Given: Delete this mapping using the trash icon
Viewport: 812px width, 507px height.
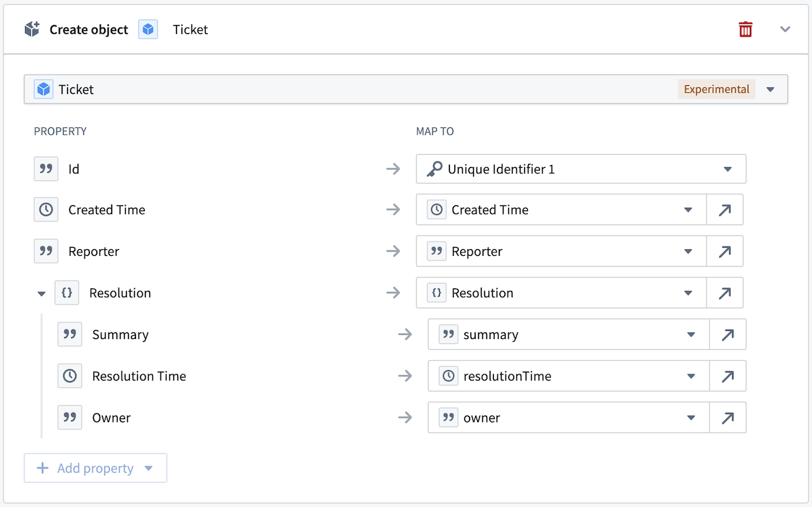Looking at the screenshot, I should point(745,29).
